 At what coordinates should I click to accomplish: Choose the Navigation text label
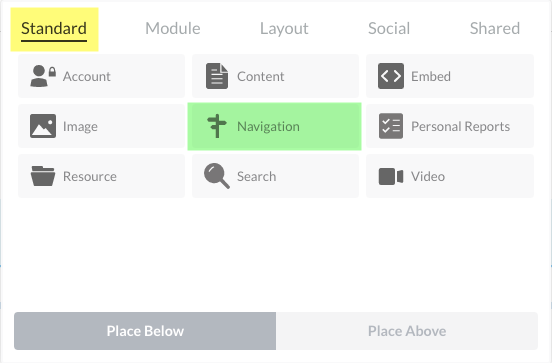(268, 126)
